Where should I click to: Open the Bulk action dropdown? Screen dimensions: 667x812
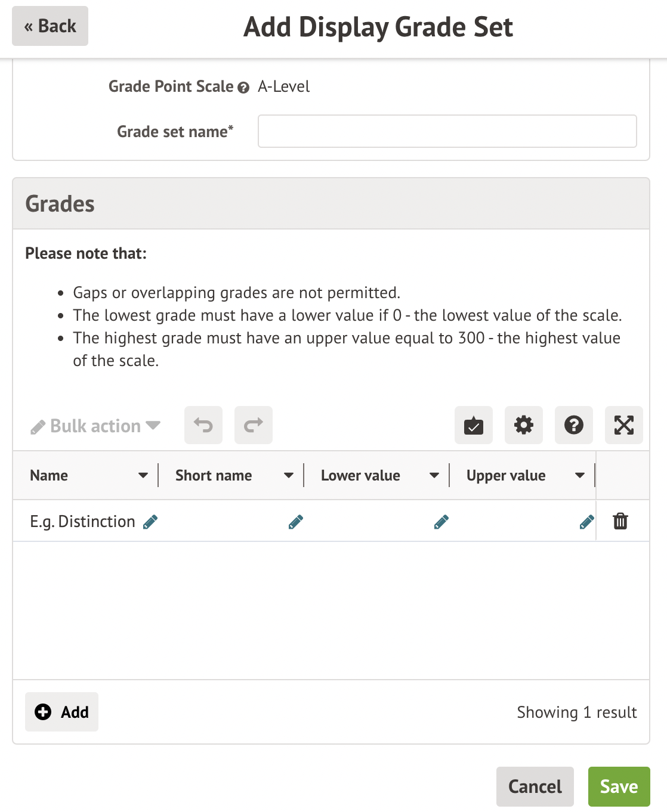click(x=95, y=426)
